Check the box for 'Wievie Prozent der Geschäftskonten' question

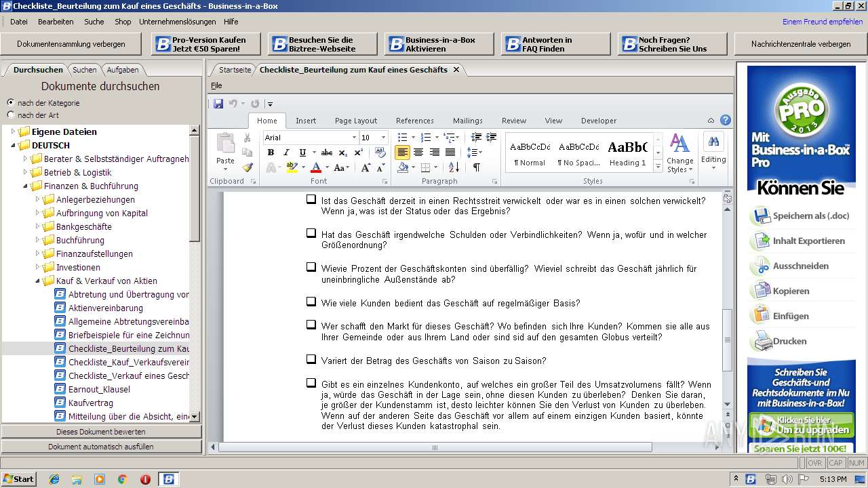[311, 267]
